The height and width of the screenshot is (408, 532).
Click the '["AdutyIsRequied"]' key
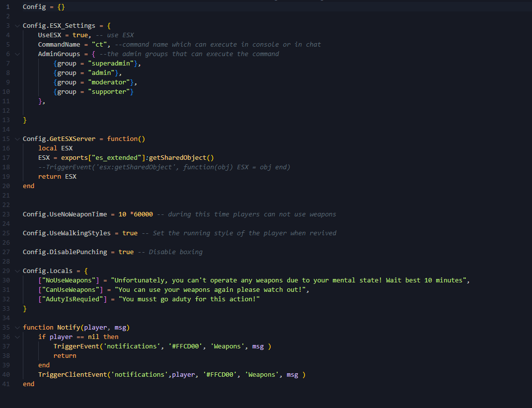click(72, 299)
